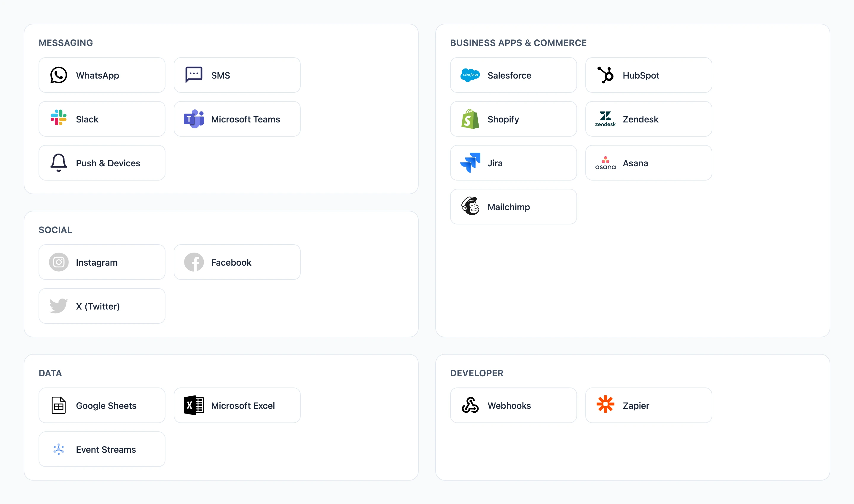Select the HubSpot label text

coord(641,75)
